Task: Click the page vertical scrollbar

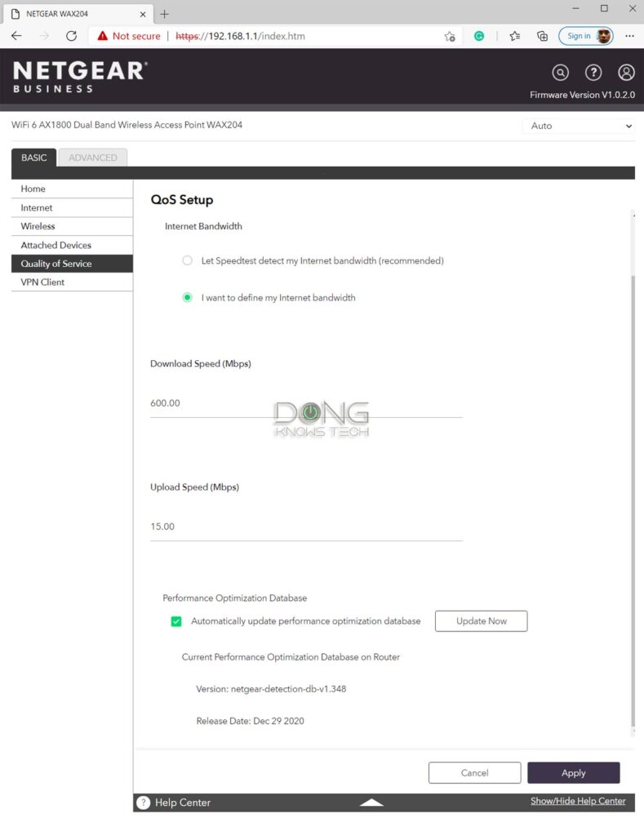Action: (x=633, y=501)
